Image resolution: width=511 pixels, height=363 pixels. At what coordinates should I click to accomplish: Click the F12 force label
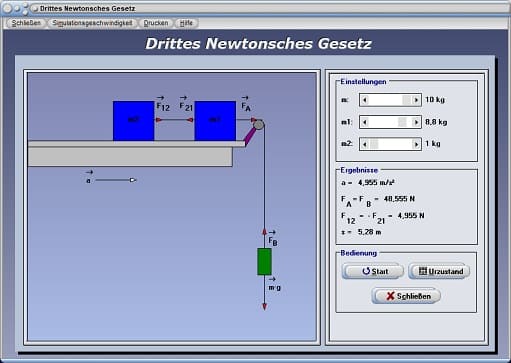[163, 104]
